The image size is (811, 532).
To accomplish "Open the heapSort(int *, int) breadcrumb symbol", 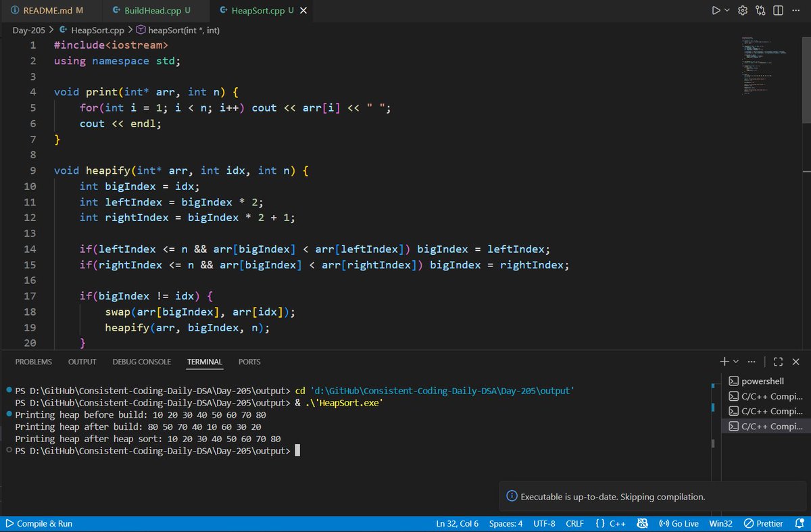I will (x=178, y=30).
